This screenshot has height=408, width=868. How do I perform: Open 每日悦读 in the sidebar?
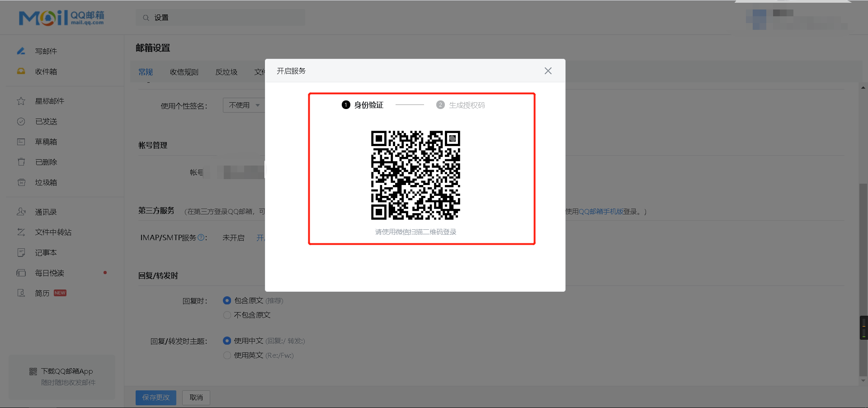click(x=50, y=273)
